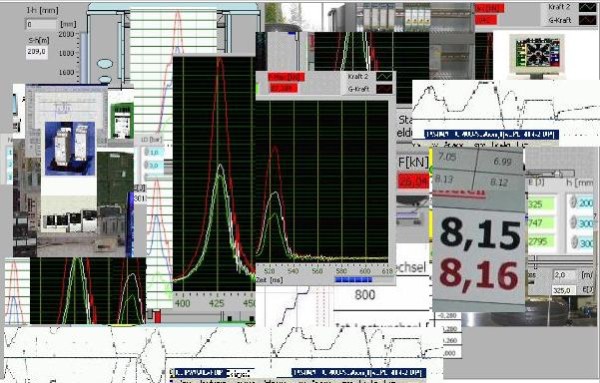The image size is (600, 383).
Task: Click the S-h[m] field showing 209,0
Action: 37,52
